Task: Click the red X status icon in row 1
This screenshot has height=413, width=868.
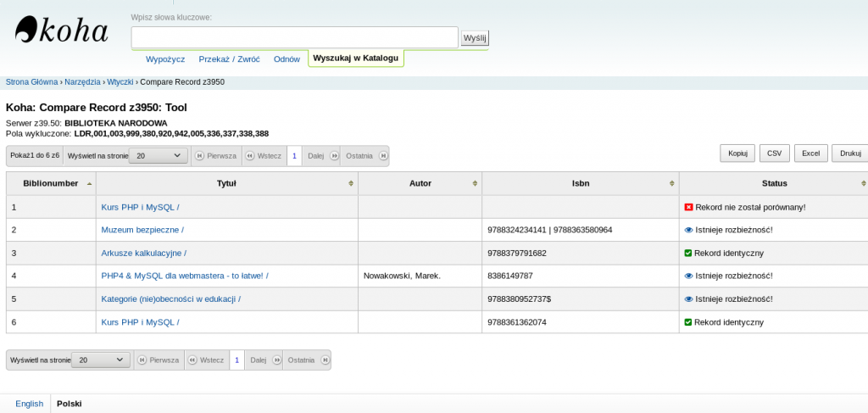Action: 688,207
